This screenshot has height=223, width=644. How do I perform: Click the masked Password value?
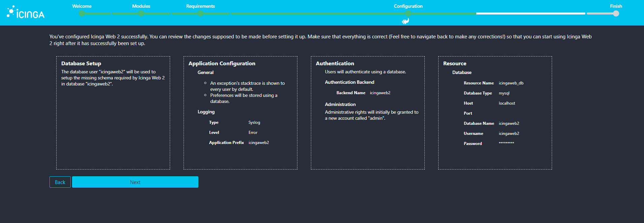tap(506, 143)
